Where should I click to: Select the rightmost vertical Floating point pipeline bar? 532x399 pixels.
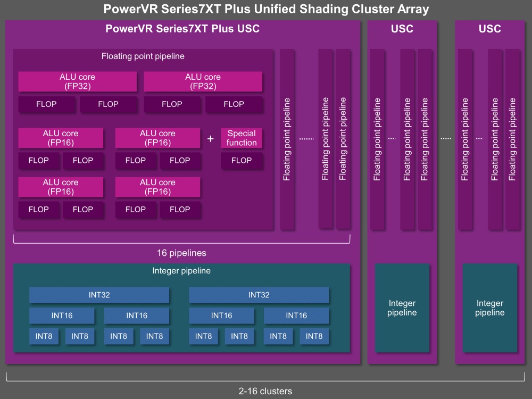point(512,139)
